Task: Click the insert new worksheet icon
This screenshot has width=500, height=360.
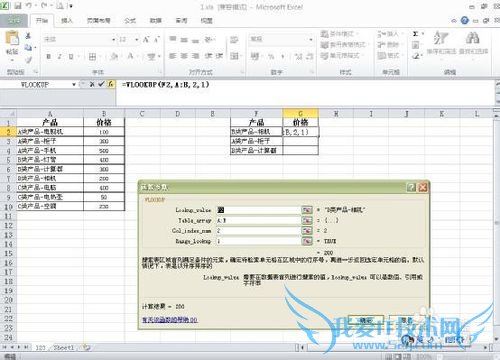Action: point(87,348)
